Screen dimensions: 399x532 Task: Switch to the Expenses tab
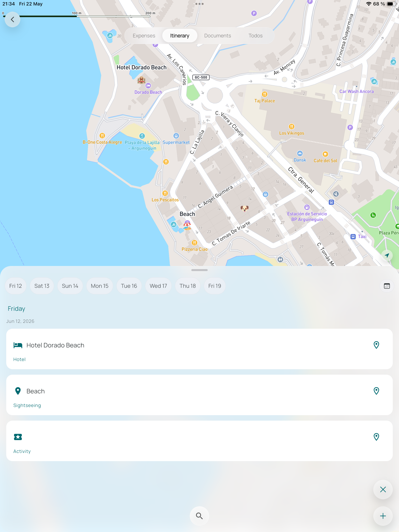pyautogui.click(x=144, y=36)
